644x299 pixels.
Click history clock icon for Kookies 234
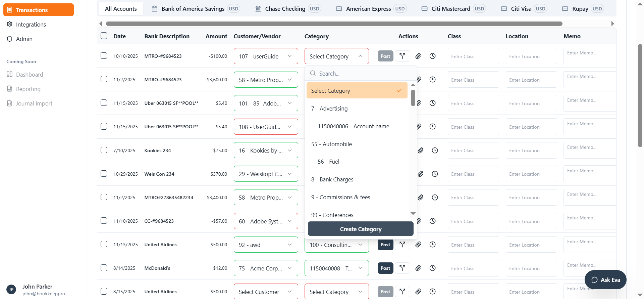coord(435,151)
